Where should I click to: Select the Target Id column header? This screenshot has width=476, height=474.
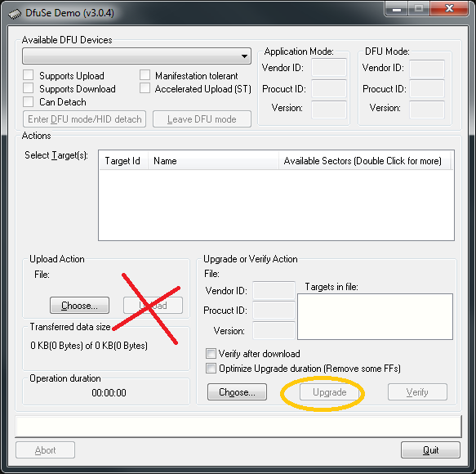click(x=123, y=160)
